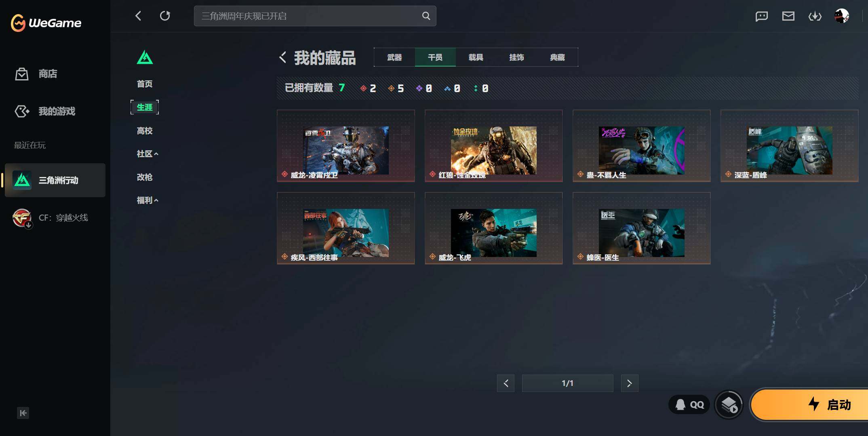Open the 威龙-凌霄戍卫 skin card
This screenshot has height=436, width=868.
346,145
